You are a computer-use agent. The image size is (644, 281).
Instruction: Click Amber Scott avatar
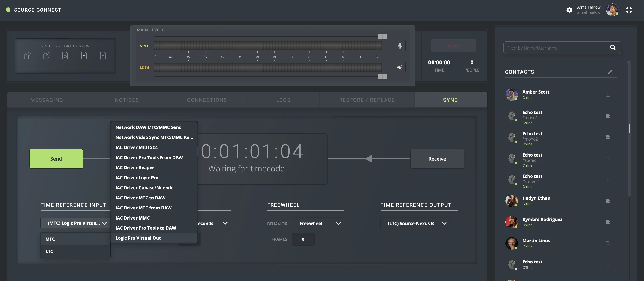(x=512, y=94)
